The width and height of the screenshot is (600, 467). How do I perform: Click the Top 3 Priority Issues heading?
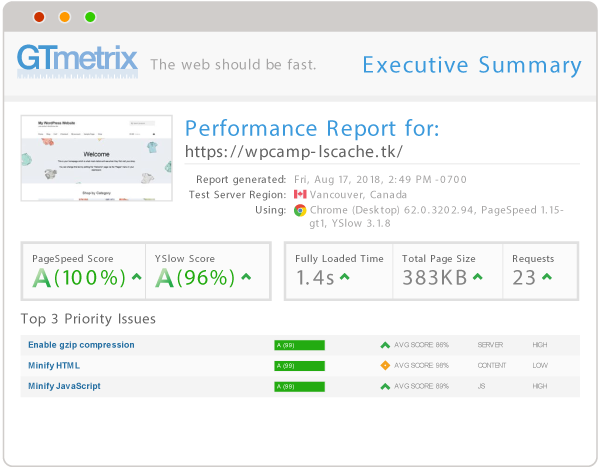(88, 319)
